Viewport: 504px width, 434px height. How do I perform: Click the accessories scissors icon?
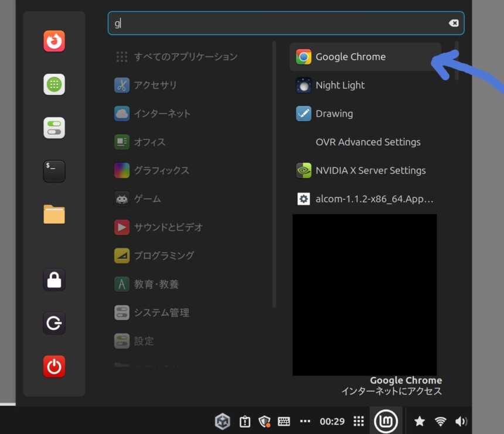(122, 85)
